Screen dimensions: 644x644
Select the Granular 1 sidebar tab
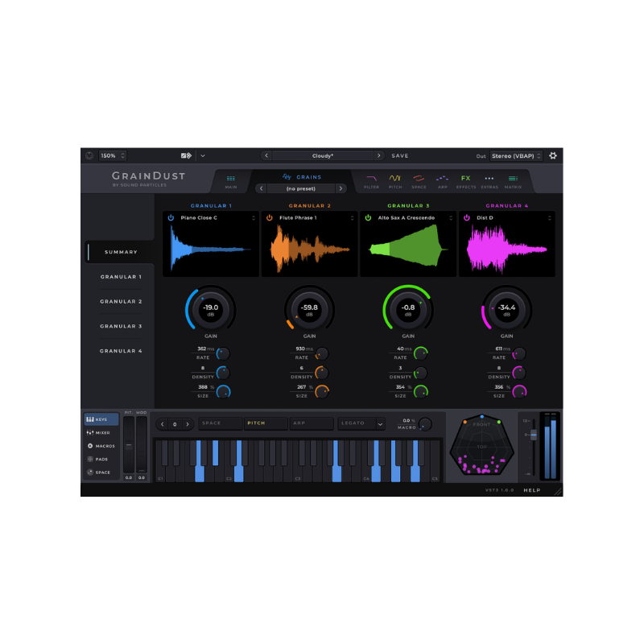(121, 277)
